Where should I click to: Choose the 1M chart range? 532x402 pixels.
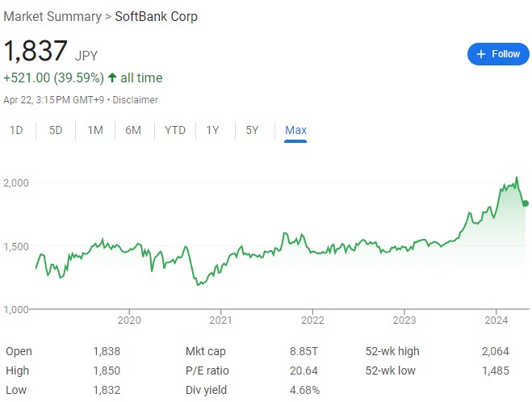pyautogui.click(x=95, y=130)
